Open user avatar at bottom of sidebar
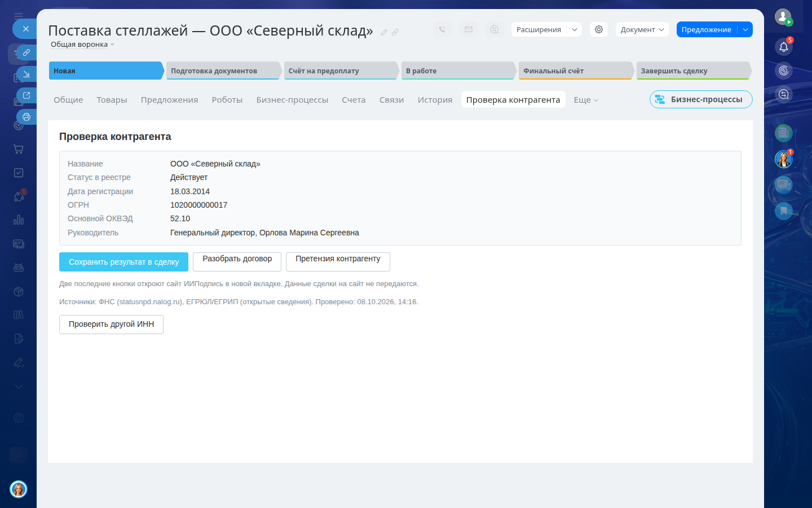812x508 pixels. (x=19, y=489)
